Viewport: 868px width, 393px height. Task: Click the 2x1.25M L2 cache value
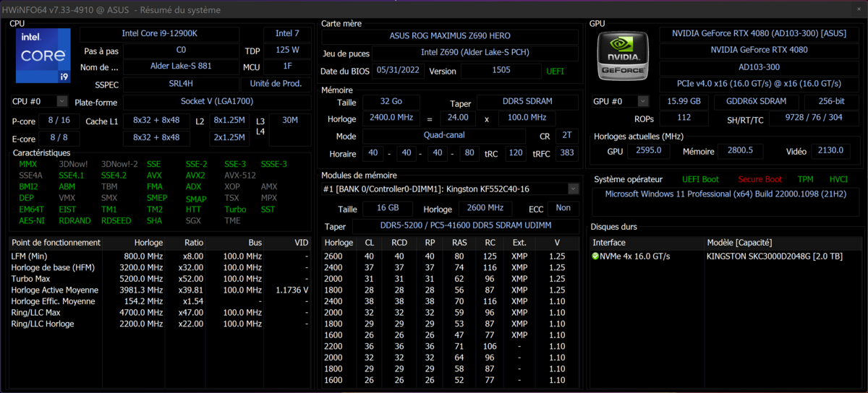tap(229, 137)
